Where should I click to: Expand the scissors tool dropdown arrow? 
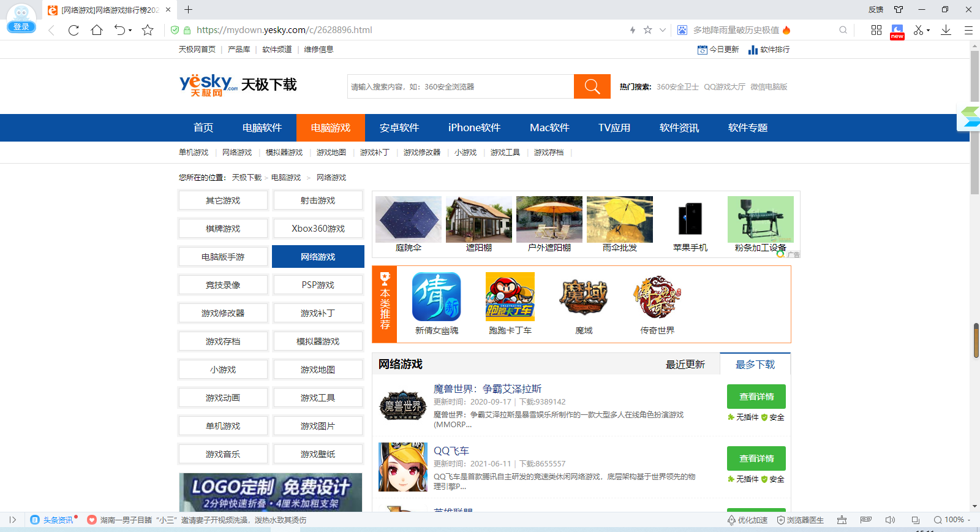coord(929,31)
